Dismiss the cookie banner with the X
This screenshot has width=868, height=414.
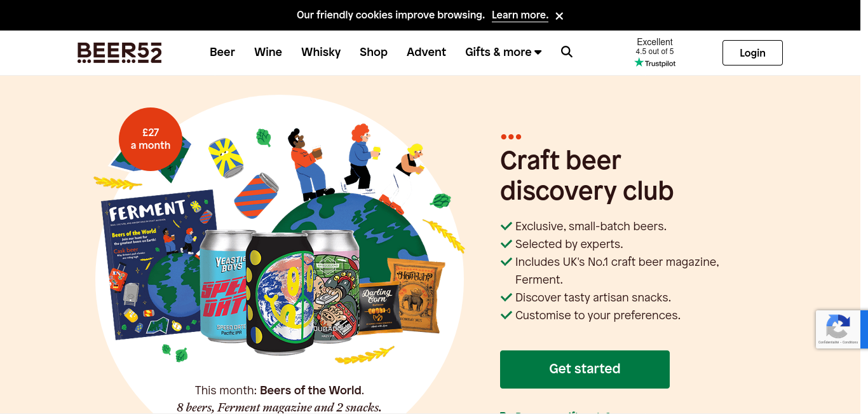559,16
